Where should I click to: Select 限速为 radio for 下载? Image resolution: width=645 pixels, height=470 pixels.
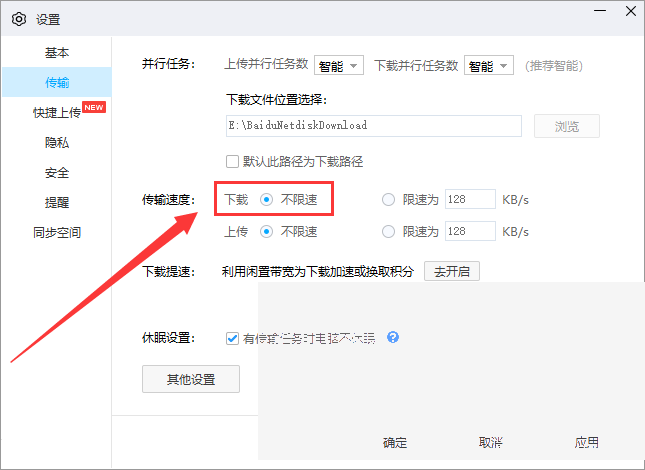pos(388,200)
